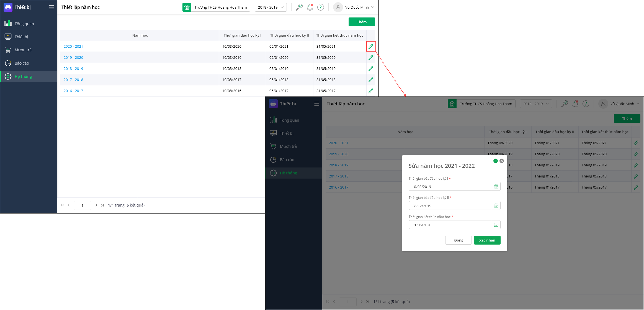
Task: Open notifications bell in left header
Action: click(x=310, y=7)
